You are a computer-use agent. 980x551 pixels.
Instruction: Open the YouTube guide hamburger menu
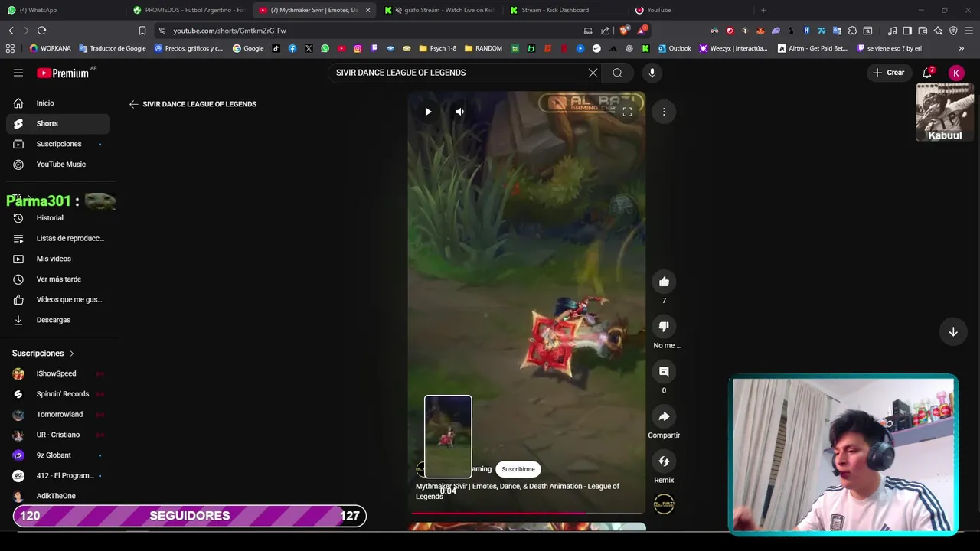(18, 73)
